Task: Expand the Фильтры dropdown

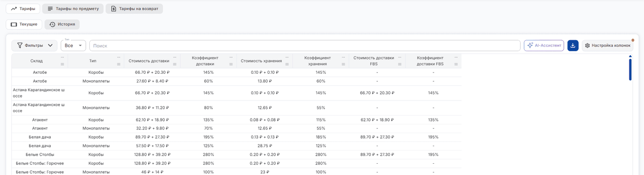Action: (x=34, y=46)
